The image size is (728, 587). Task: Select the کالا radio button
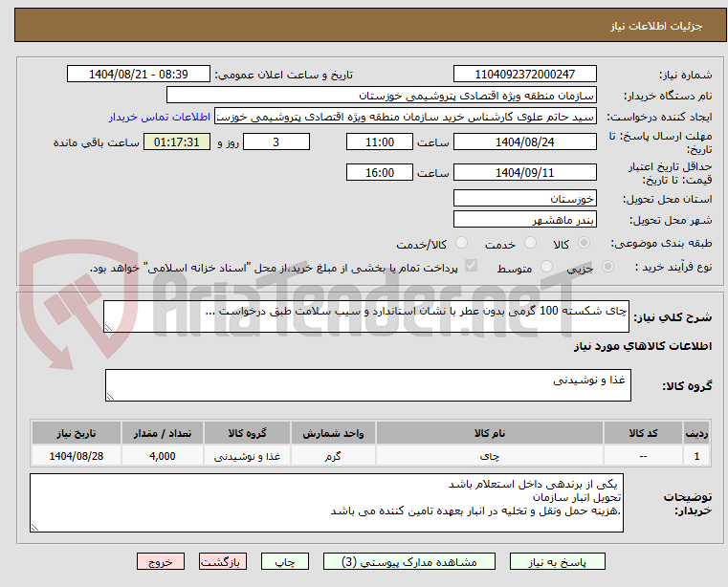[x=585, y=243]
